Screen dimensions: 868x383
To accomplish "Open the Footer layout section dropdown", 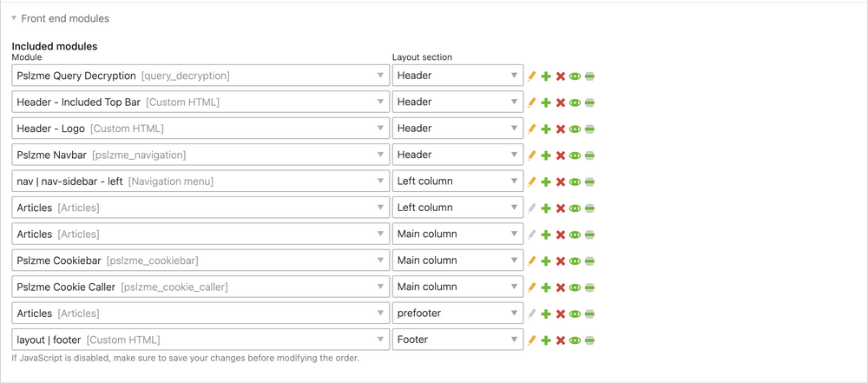I will pos(457,340).
